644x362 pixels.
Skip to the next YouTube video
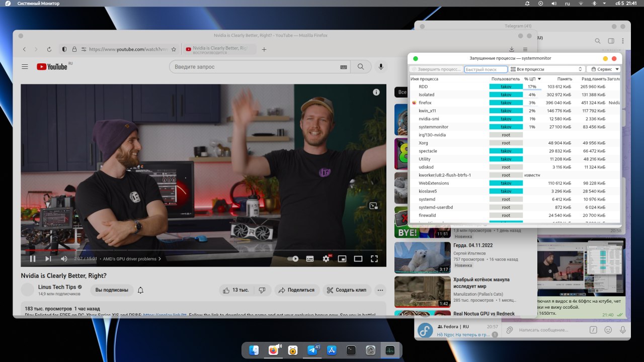tap(48, 259)
